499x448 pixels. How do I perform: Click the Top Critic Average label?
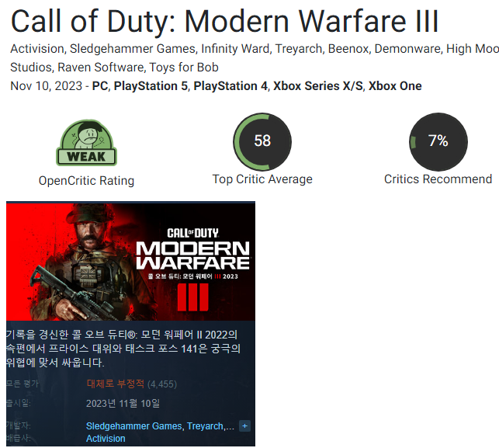coord(262,179)
